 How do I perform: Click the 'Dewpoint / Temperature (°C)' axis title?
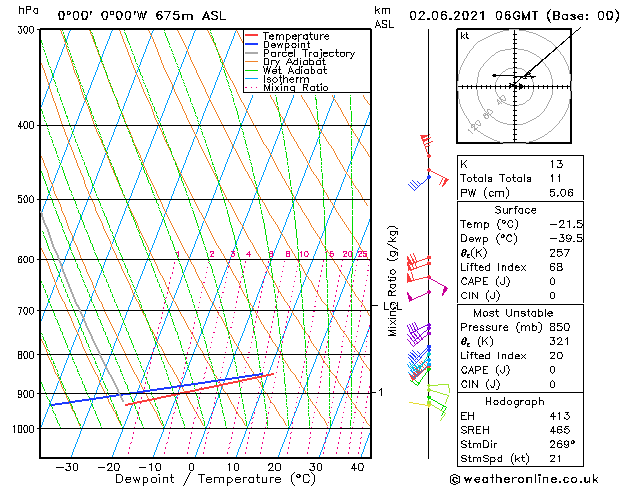[215, 479]
